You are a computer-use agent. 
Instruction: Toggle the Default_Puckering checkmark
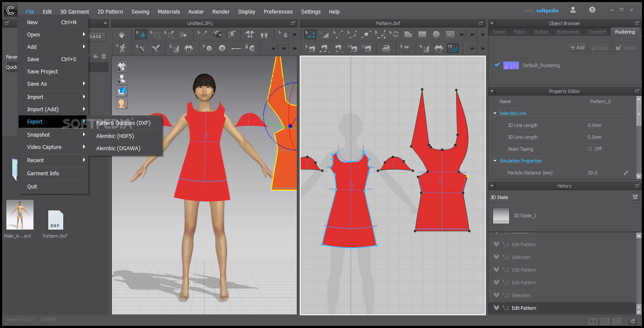[497, 65]
